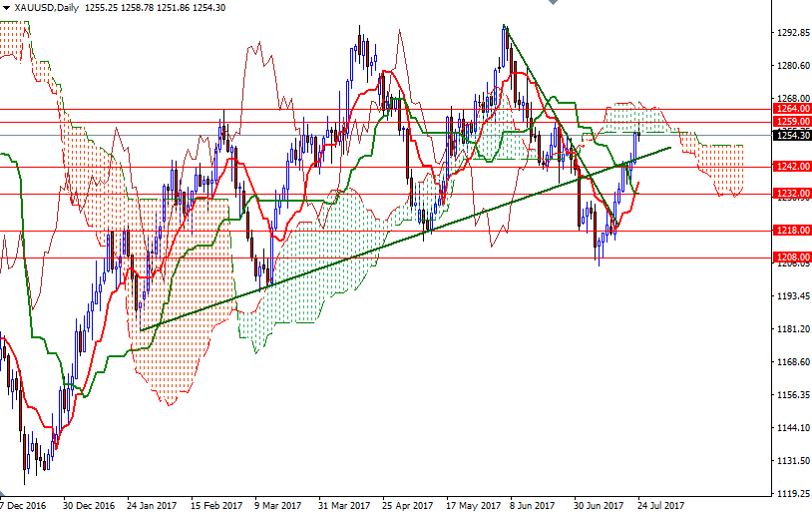Click the 24 Jul 2017 date label
Screen dimensions: 812x513
(x=660, y=505)
